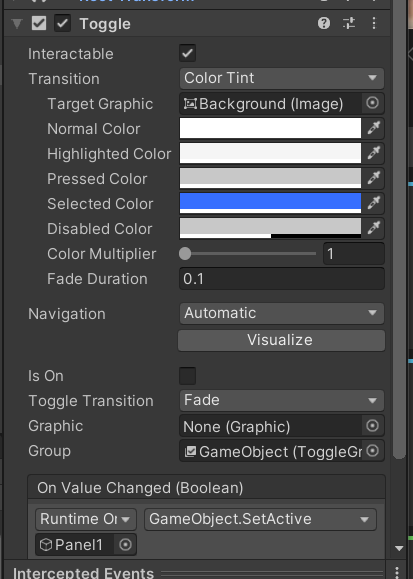Uncheck the Interactable checkbox

(x=187, y=54)
